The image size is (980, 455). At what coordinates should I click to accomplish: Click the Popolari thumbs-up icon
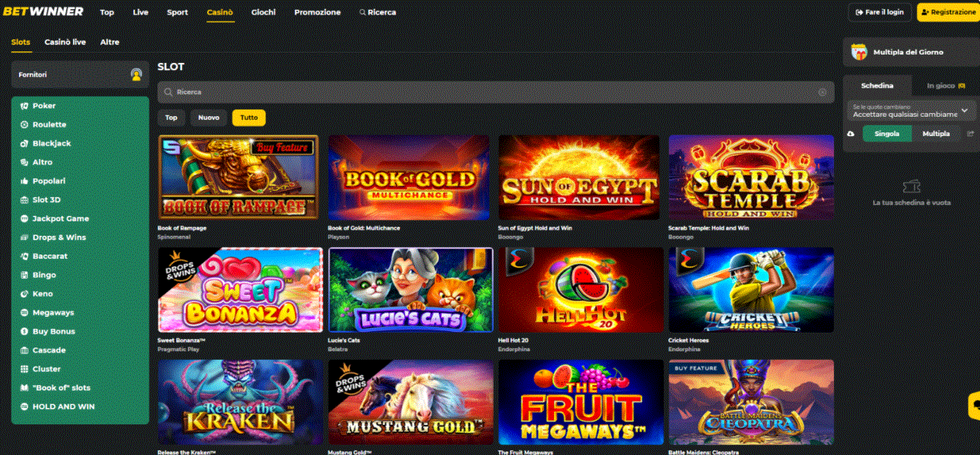[x=25, y=181]
